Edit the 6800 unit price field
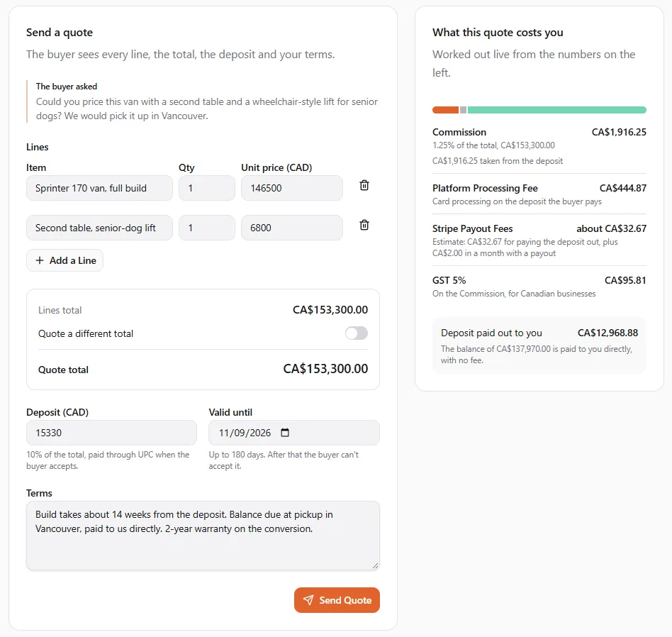 (x=292, y=228)
